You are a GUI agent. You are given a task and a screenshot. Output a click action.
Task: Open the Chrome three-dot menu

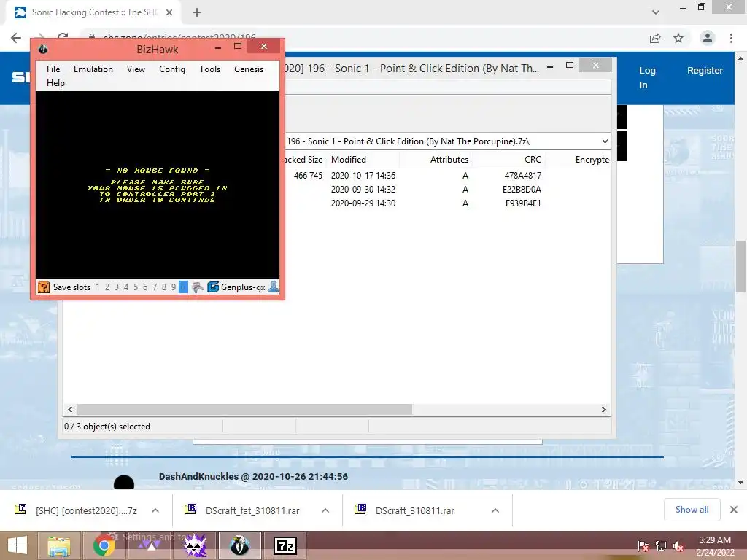[731, 38]
